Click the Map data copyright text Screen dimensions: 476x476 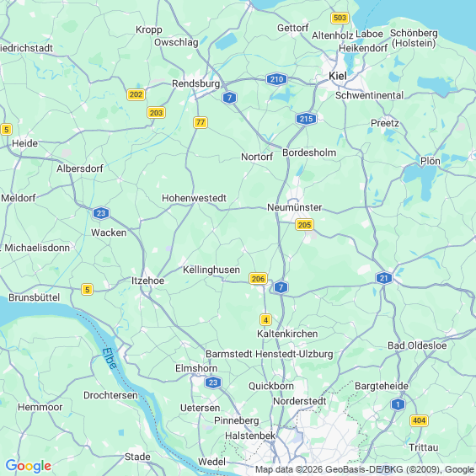coord(365,469)
